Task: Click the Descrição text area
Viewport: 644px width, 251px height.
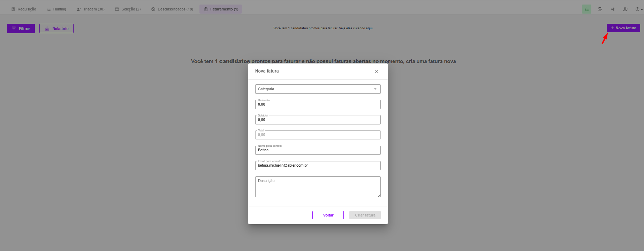Action: coord(318,187)
